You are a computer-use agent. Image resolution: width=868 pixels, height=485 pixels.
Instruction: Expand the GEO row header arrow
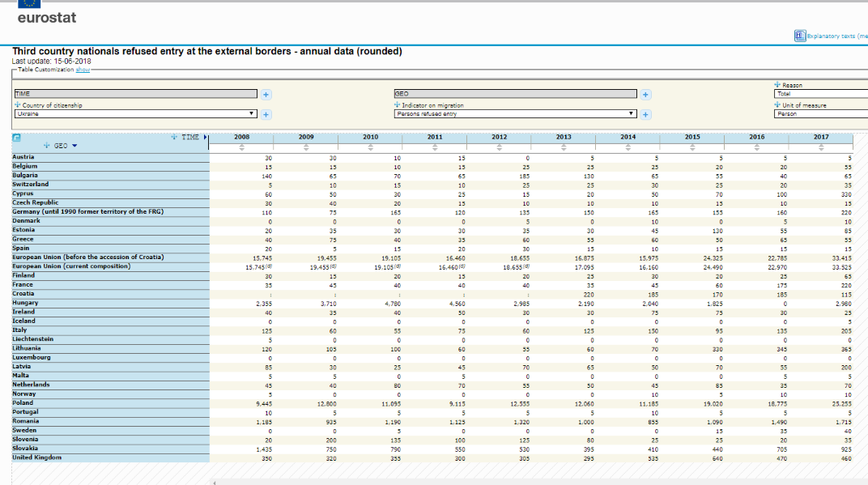coord(75,146)
